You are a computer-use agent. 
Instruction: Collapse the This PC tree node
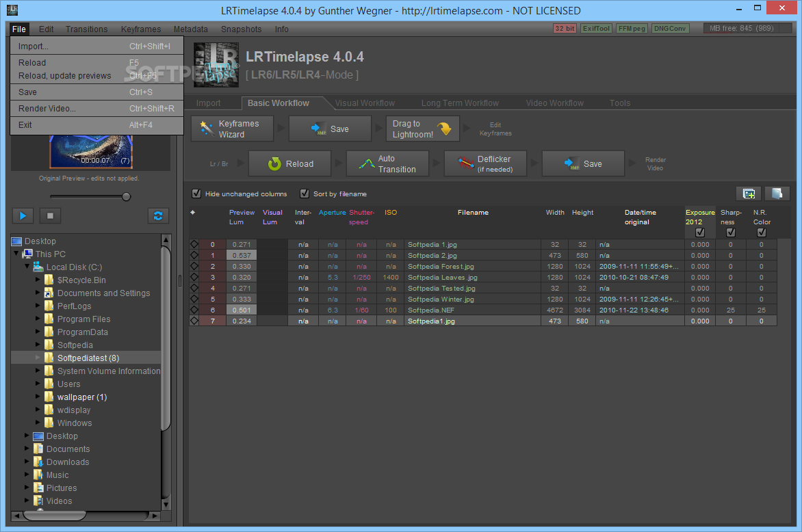pyautogui.click(x=16, y=254)
